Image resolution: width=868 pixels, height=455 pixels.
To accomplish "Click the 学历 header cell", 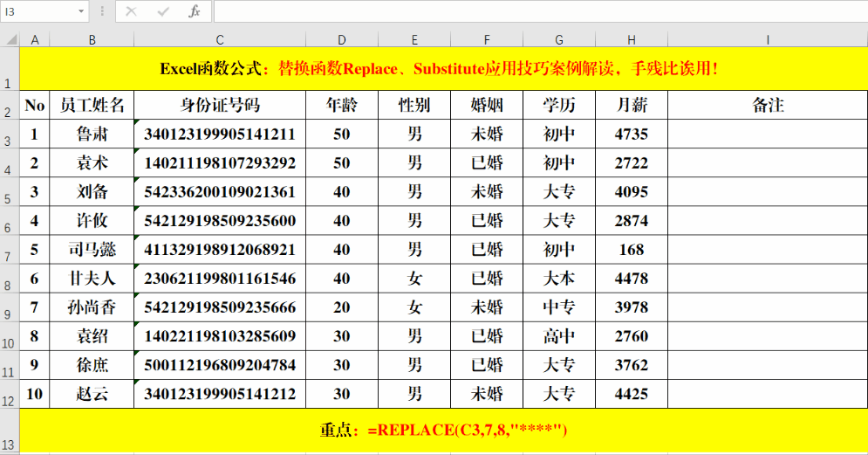I will [559, 106].
